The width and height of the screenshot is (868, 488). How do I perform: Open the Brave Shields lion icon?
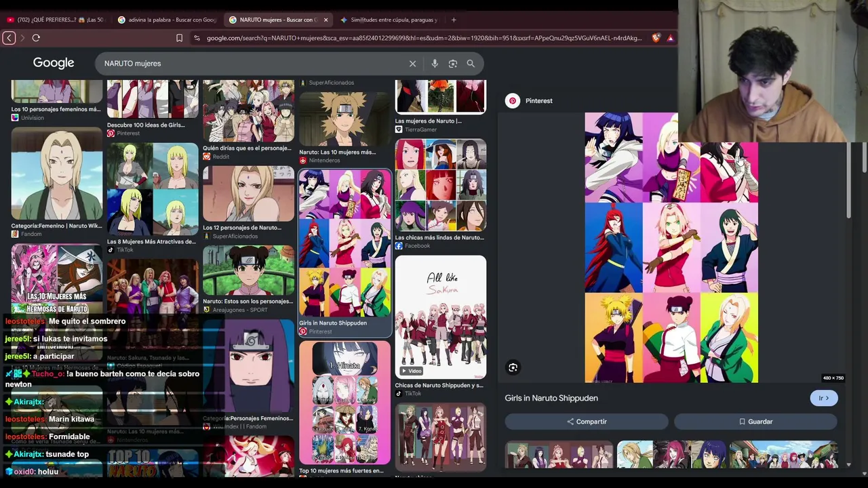pyautogui.click(x=656, y=38)
